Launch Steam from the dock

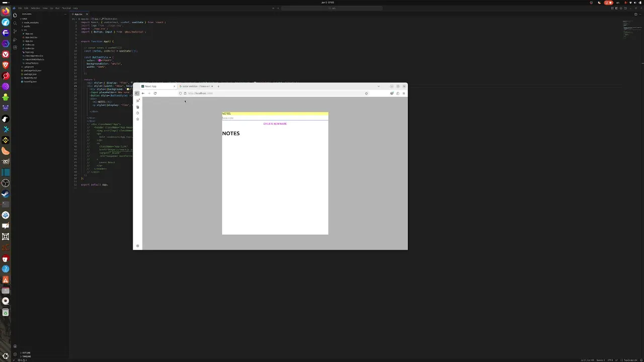pyautogui.click(x=6, y=194)
